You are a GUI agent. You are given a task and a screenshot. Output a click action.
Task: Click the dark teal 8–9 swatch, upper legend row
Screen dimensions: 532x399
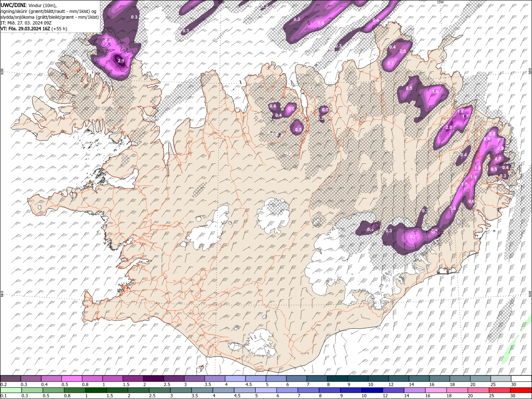[x=337, y=379]
